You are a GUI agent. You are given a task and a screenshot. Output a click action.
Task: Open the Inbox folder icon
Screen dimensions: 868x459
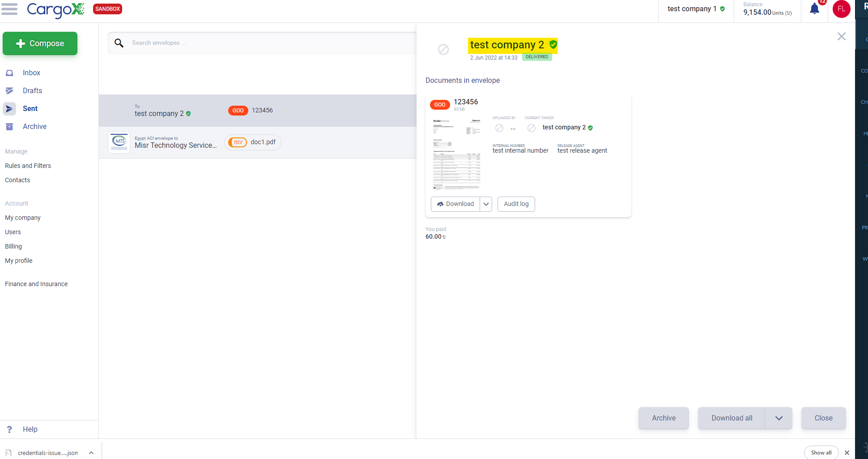pyautogui.click(x=9, y=73)
